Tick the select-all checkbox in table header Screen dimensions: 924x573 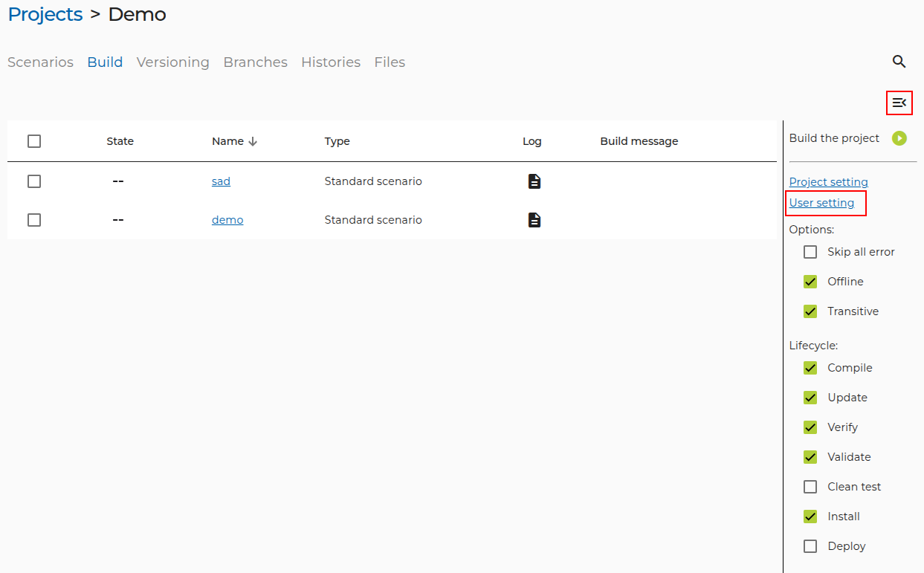34,141
